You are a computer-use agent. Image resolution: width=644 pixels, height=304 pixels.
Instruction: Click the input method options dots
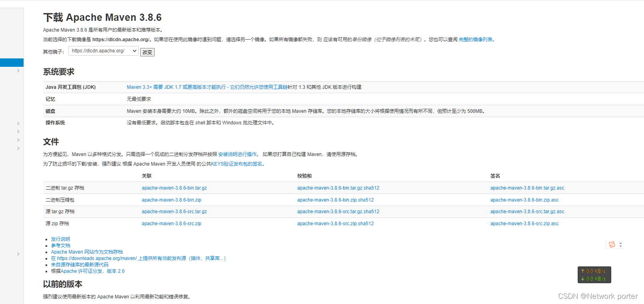point(620,244)
